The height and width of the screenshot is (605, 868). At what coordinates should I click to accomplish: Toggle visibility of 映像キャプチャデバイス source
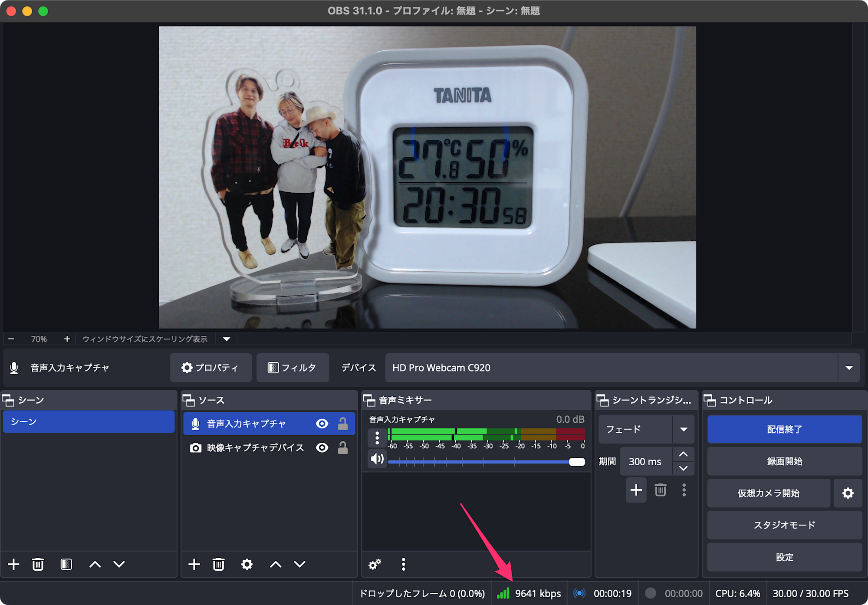[x=322, y=447]
